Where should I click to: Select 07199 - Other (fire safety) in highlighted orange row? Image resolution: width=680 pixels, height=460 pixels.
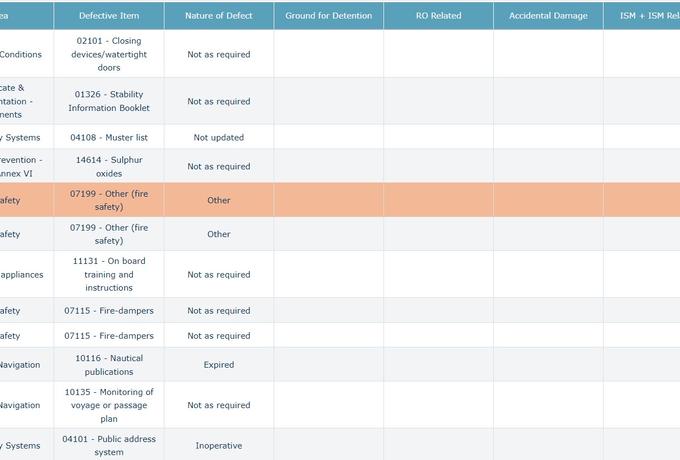point(109,200)
